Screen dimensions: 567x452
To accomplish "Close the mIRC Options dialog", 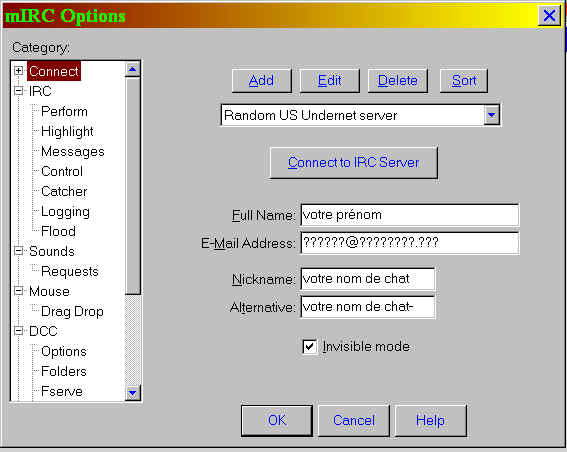I will 549,16.
